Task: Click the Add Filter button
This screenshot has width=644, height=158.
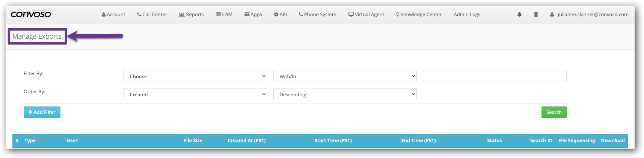Action: coord(42,112)
